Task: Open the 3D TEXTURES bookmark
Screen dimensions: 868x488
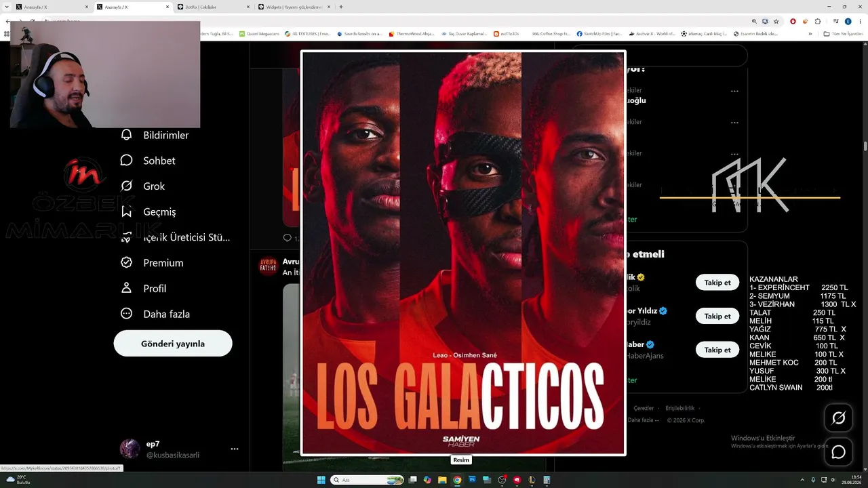Action: click(308, 34)
